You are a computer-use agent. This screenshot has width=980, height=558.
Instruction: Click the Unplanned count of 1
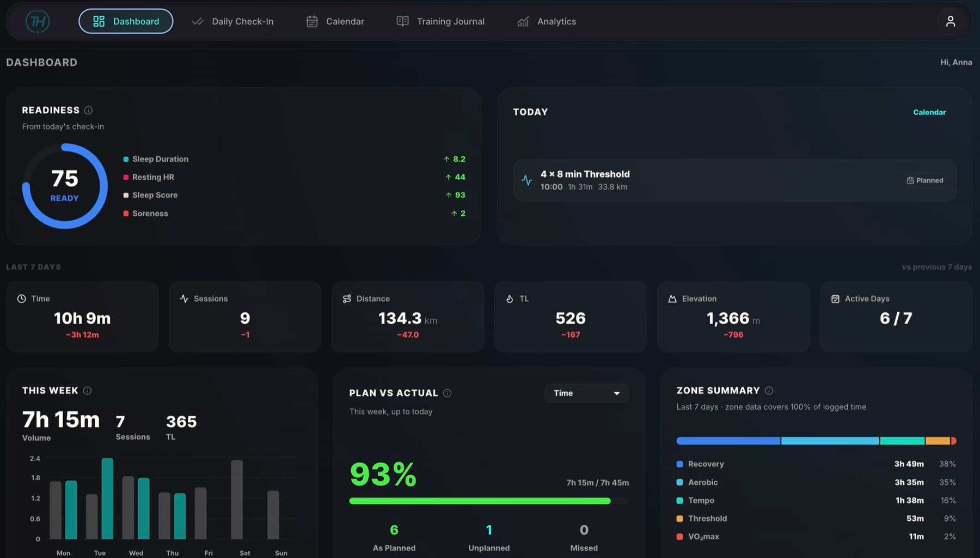pyautogui.click(x=489, y=530)
